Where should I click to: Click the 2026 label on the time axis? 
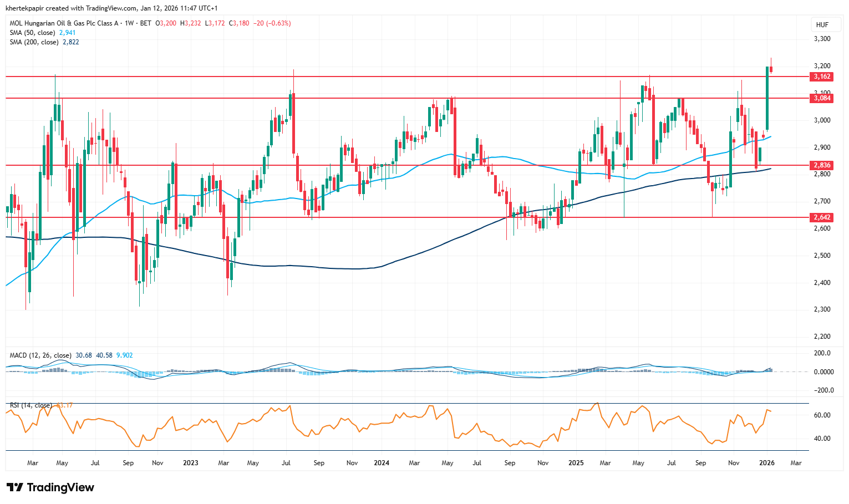pyautogui.click(x=767, y=463)
